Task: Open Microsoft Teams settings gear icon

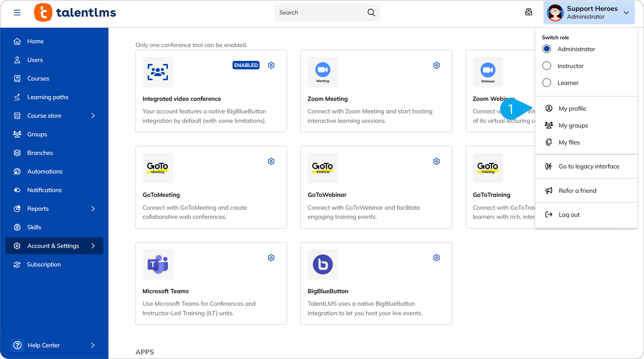Action: pyautogui.click(x=271, y=258)
